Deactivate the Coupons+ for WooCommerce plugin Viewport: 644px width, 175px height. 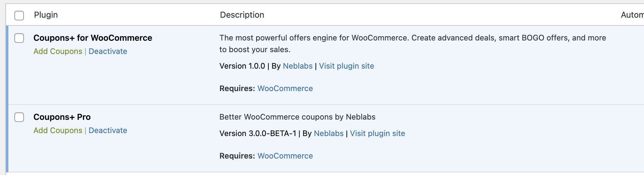[x=108, y=51]
